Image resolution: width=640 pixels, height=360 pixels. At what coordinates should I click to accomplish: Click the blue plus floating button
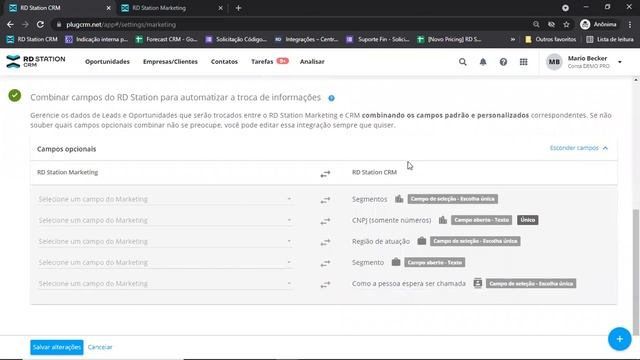pyautogui.click(x=620, y=339)
